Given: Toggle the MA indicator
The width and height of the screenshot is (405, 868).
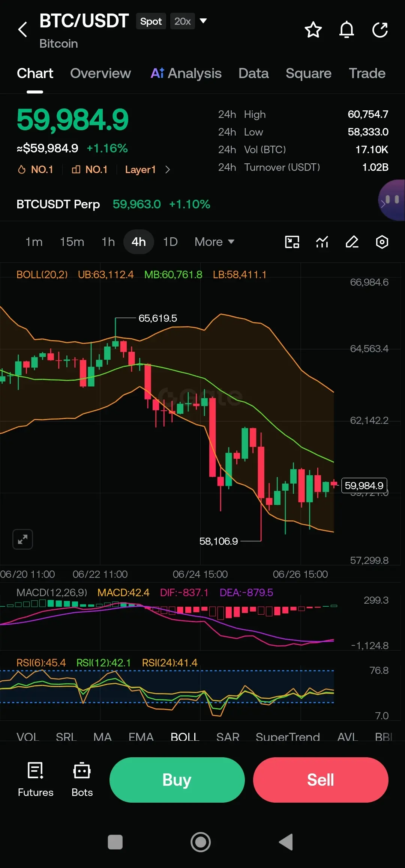Looking at the screenshot, I should click(102, 737).
